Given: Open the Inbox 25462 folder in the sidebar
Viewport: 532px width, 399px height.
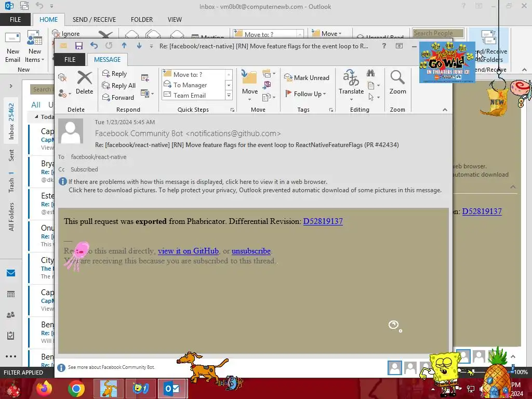Looking at the screenshot, I should click(11, 122).
